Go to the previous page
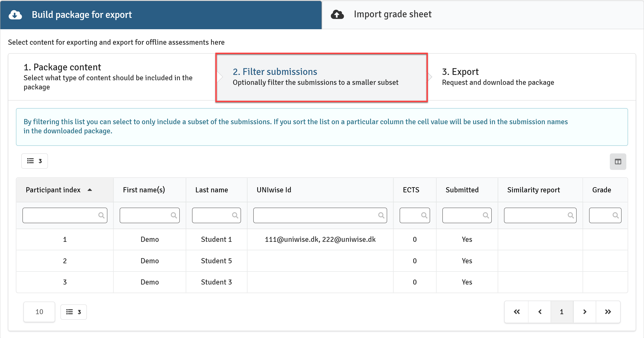 tap(539, 312)
